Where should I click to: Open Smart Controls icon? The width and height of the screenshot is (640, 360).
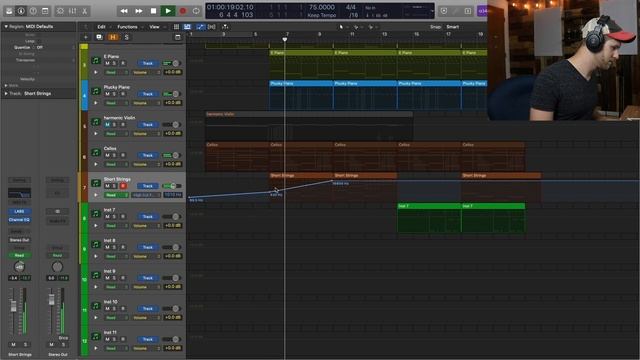60,11
